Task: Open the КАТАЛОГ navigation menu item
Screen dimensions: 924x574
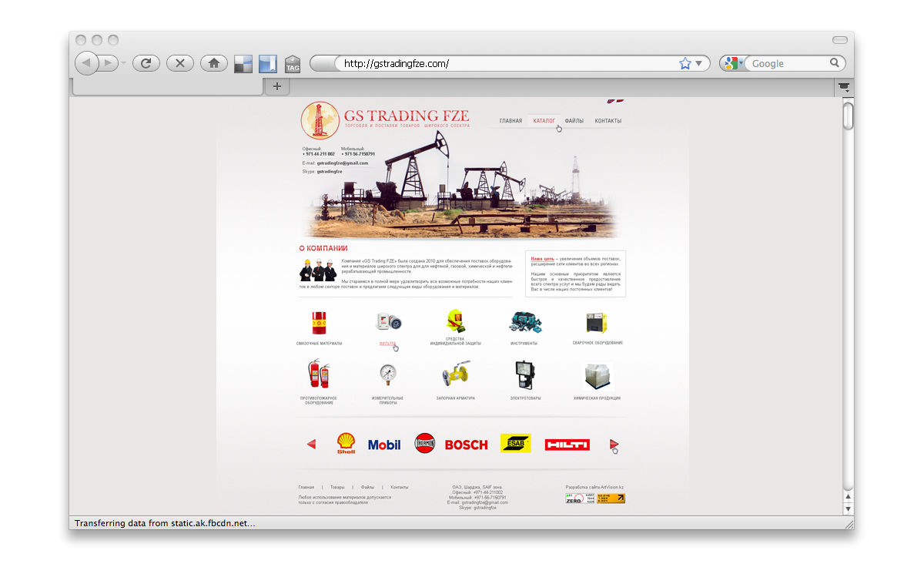Action: (544, 121)
